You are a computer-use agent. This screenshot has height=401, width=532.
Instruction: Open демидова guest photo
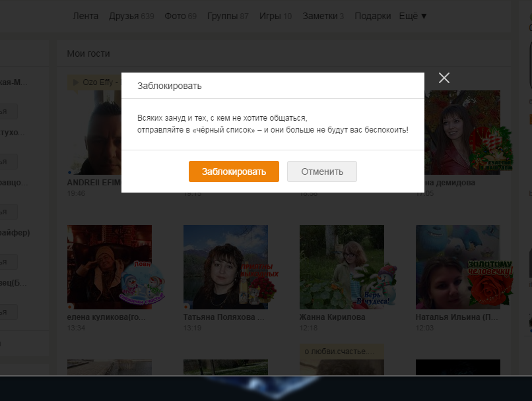462,132
